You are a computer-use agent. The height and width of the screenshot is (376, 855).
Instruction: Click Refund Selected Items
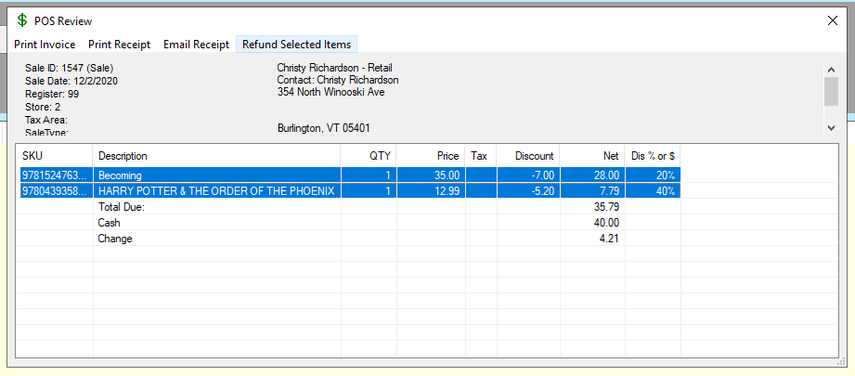click(x=297, y=45)
